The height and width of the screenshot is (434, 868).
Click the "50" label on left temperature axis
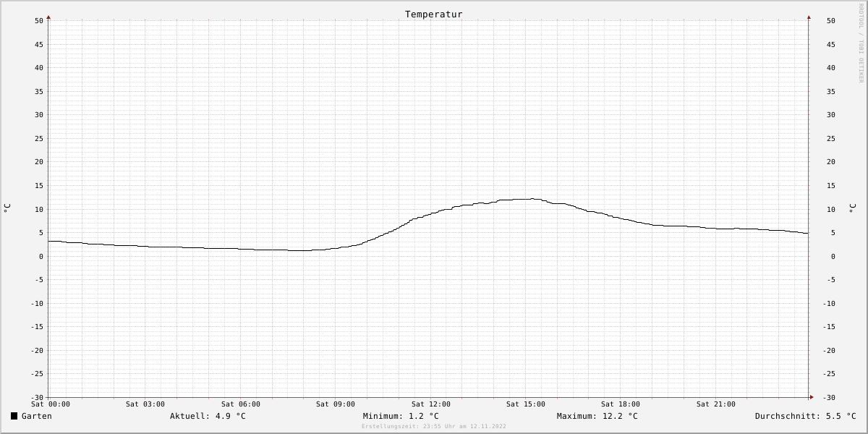pyautogui.click(x=39, y=21)
